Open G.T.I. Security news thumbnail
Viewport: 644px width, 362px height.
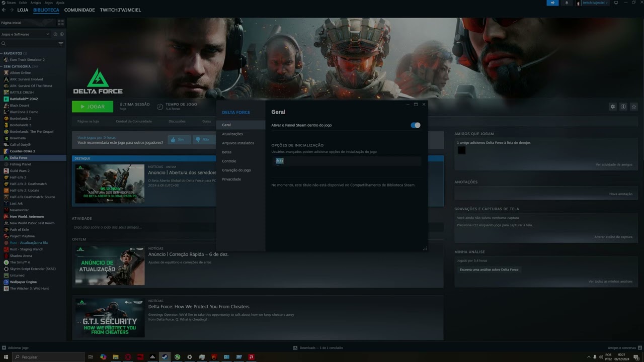pos(110,318)
